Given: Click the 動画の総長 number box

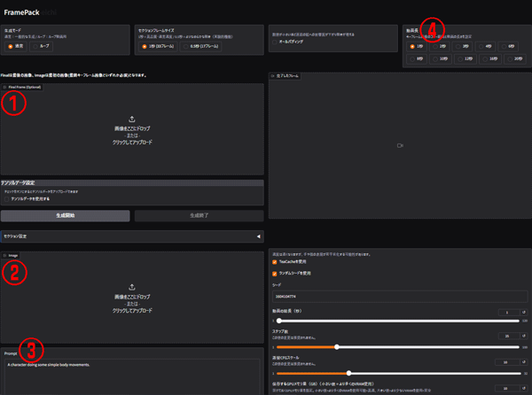Looking at the screenshot, I should (508, 313).
